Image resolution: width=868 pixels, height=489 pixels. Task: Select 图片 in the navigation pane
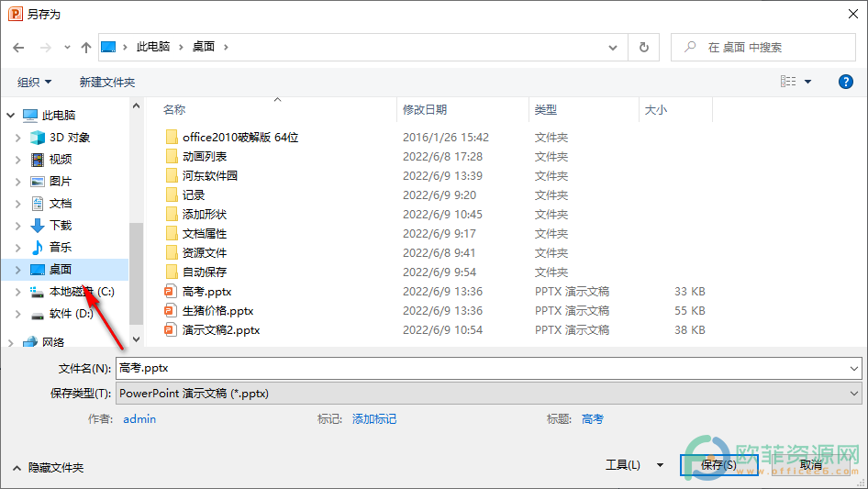tap(61, 181)
